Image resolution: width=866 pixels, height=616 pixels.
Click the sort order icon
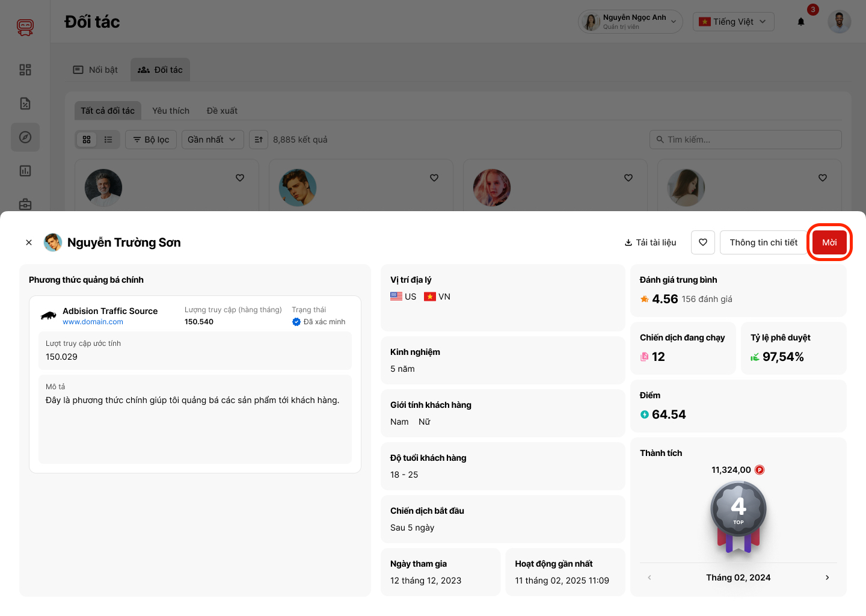pyautogui.click(x=259, y=140)
